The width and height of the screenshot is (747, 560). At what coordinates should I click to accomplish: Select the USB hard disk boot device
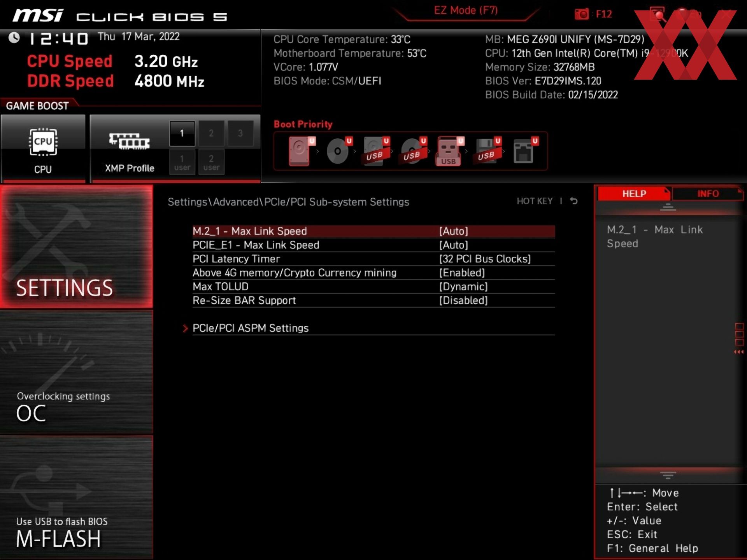[375, 151]
